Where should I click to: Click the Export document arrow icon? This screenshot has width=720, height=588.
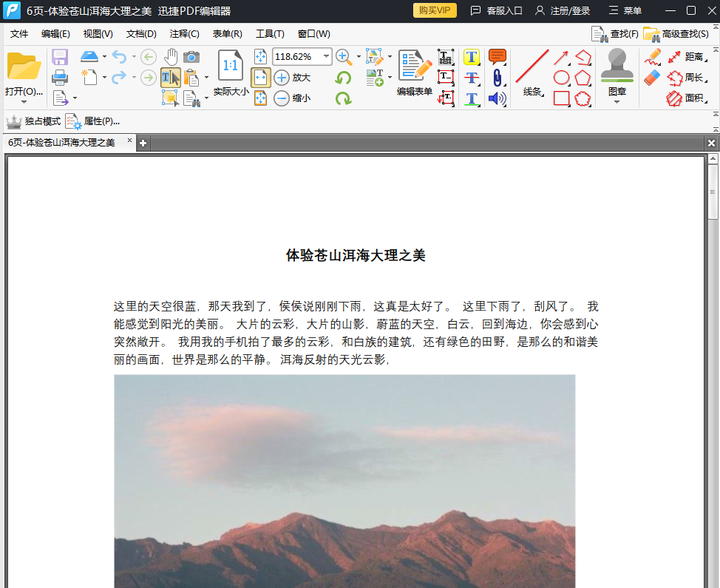point(60,98)
